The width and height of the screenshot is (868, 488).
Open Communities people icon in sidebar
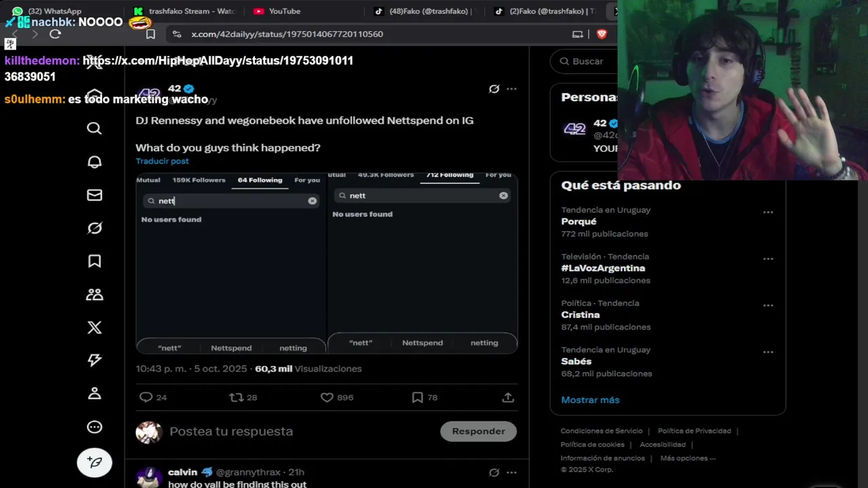pos(94,294)
